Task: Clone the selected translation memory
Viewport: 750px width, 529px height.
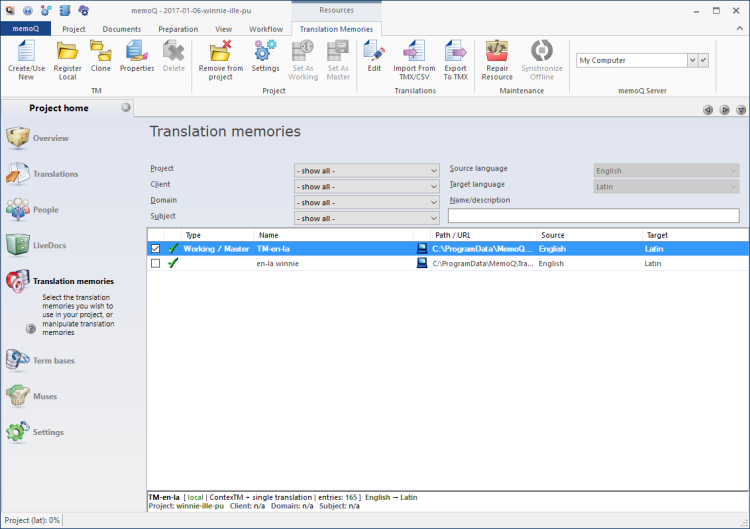Action: pos(100,56)
